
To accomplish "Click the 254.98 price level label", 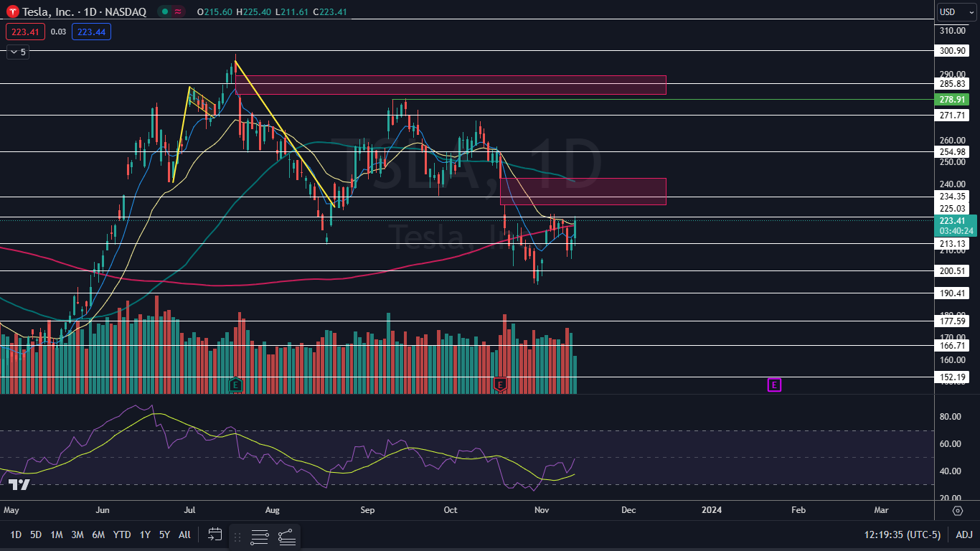I will point(953,151).
